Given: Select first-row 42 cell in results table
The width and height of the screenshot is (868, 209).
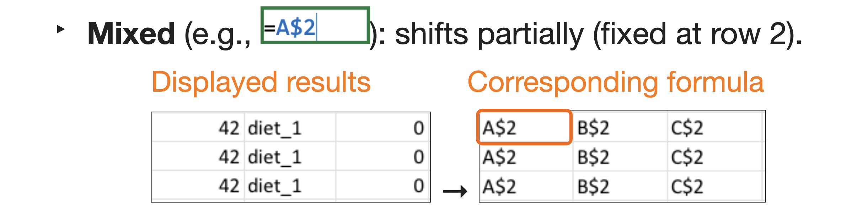Looking at the screenshot, I should pos(198,128).
